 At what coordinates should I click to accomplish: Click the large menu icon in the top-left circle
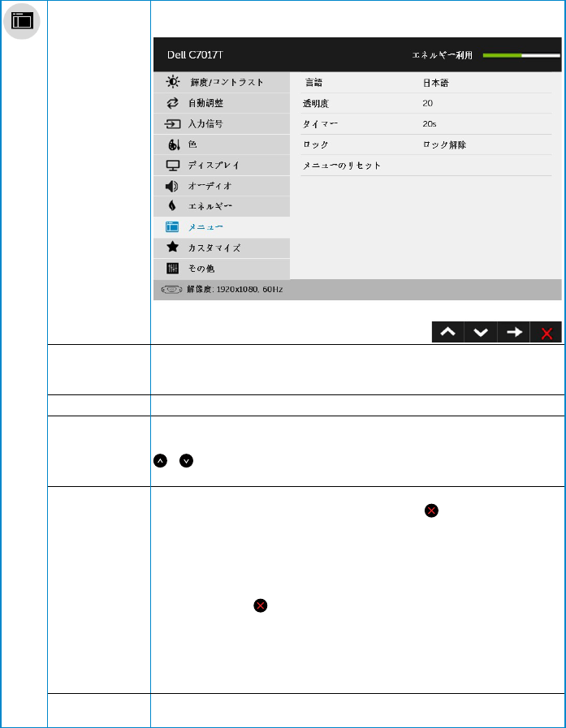tap(22, 21)
